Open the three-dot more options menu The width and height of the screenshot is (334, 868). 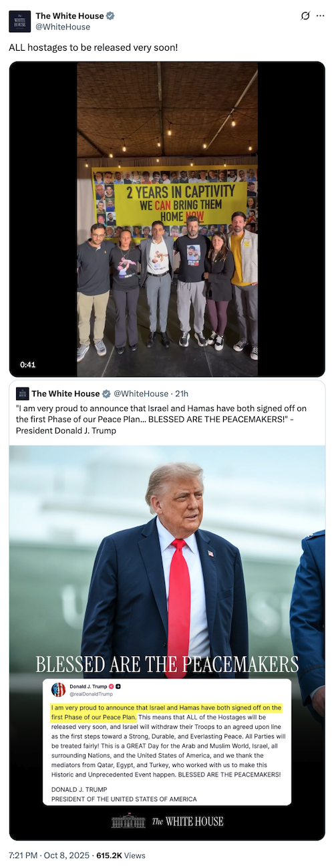click(320, 15)
